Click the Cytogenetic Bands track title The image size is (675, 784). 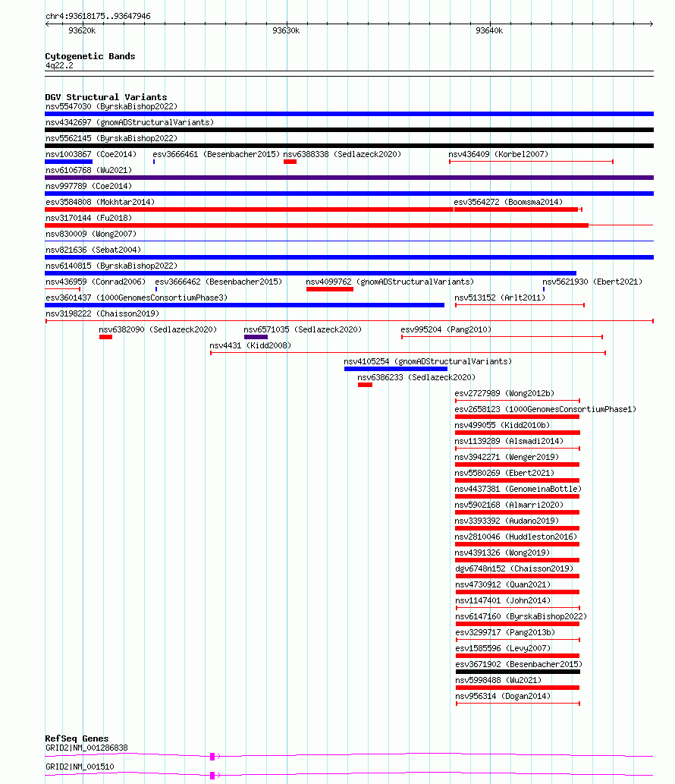pyautogui.click(x=90, y=56)
